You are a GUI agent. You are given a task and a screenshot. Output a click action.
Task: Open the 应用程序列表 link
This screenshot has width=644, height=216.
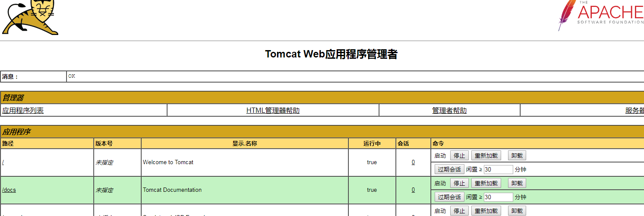[x=23, y=110]
